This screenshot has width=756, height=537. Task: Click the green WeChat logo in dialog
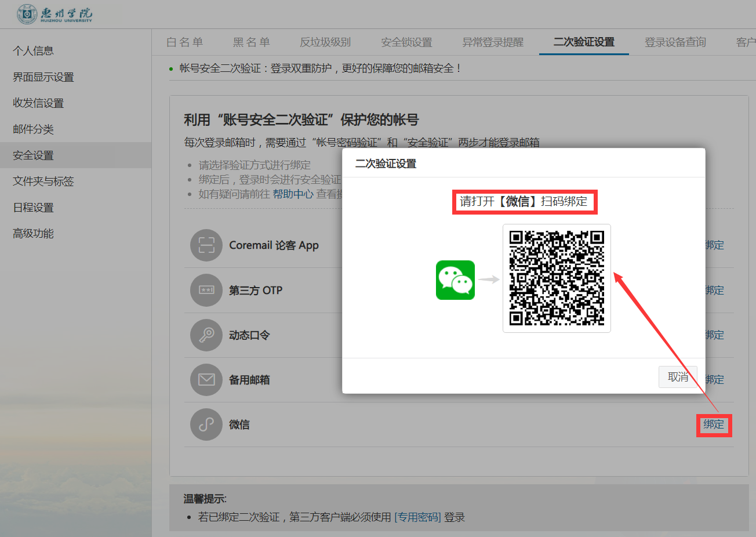tap(455, 280)
